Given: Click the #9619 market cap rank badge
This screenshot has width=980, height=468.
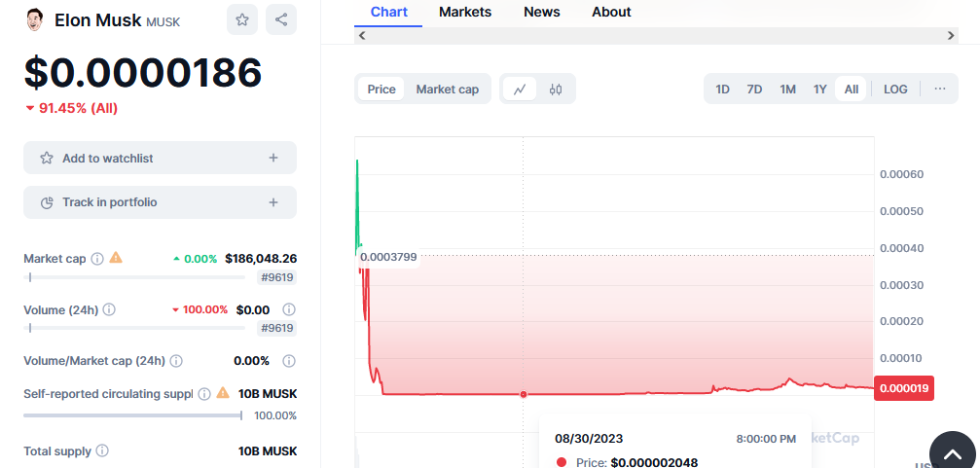Looking at the screenshot, I should click(x=277, y=277).
